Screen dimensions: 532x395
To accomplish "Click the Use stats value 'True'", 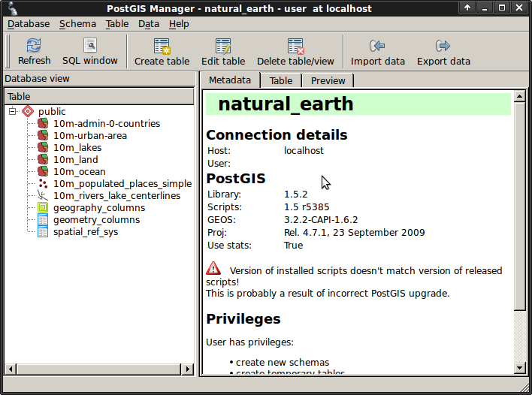I will pos(293,245).
